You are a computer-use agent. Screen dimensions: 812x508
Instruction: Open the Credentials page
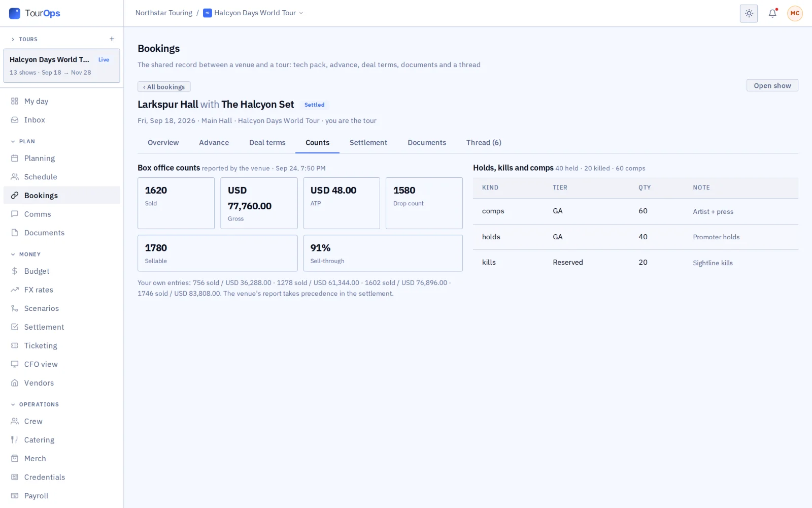click(61, 477)
